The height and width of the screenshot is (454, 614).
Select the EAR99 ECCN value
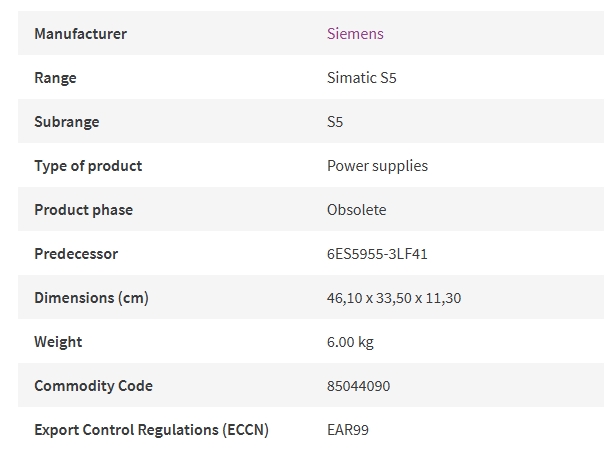(348, 430)
